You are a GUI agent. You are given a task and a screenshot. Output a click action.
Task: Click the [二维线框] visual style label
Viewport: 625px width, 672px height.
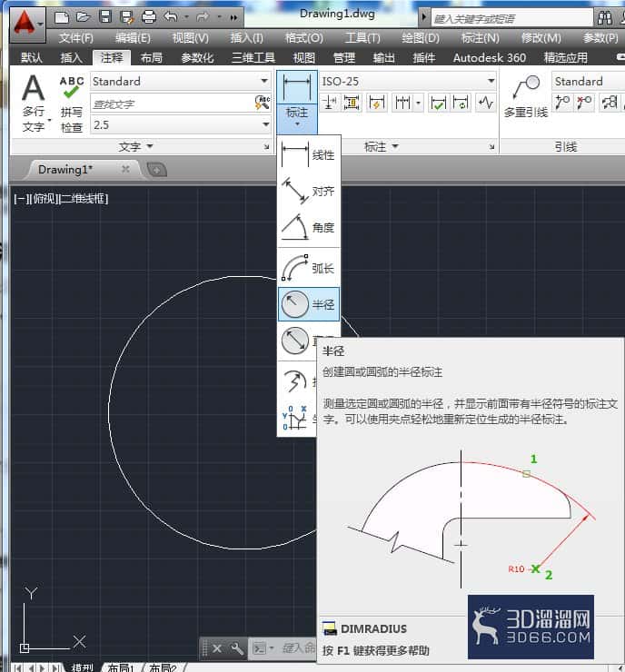click(x=83, y=199)
